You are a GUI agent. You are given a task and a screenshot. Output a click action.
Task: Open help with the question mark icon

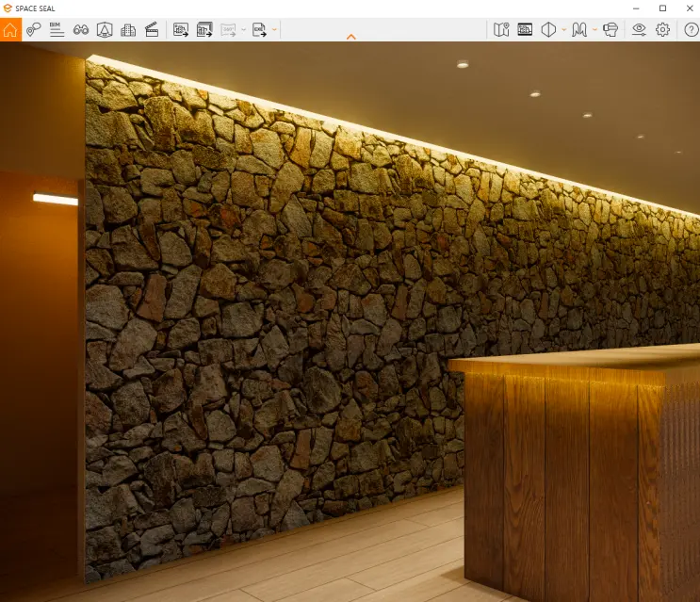pyautogui.click(x=692, y=30)
